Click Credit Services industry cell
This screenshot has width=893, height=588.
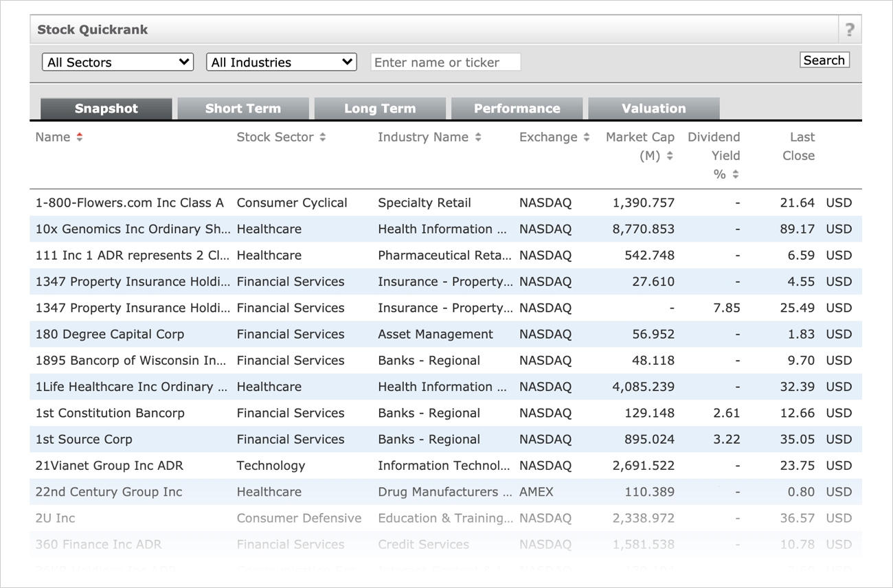[424, 544]
